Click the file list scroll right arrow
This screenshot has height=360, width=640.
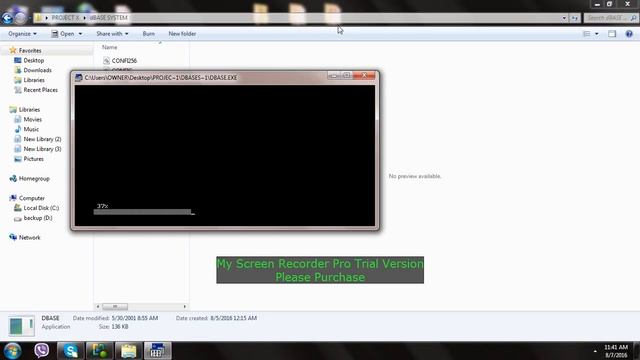(184, 306)
